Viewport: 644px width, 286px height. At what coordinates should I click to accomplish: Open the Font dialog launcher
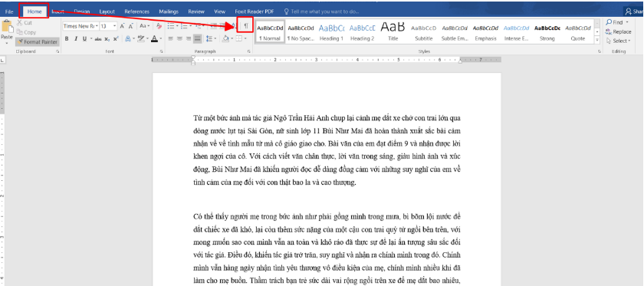[x=162, y=52]
